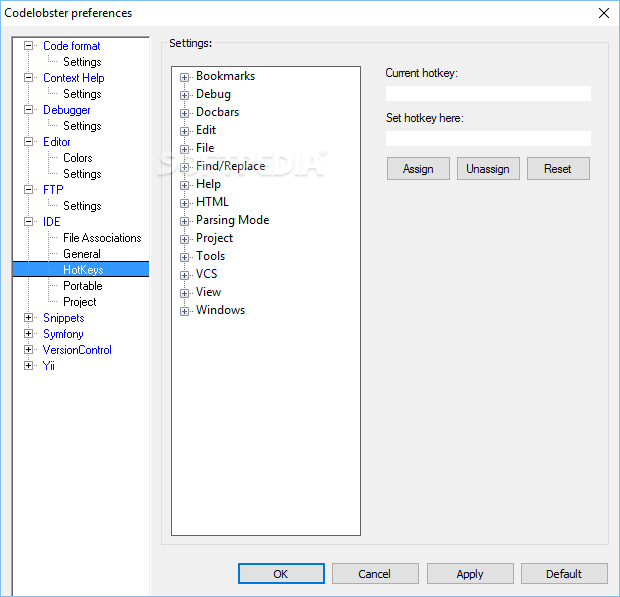Screen dimensions: 620x597
Task: Collapse the Editor tree node
Action: [x=28, y=142]
